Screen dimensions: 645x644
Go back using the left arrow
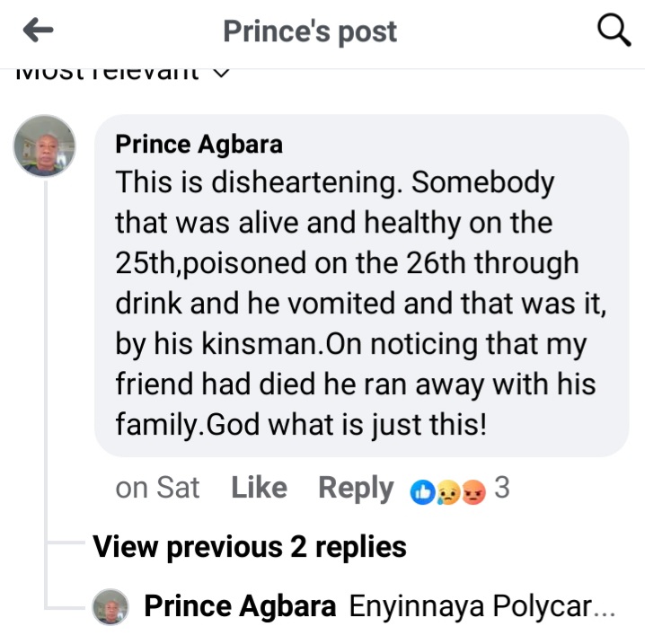coord(38,32)
